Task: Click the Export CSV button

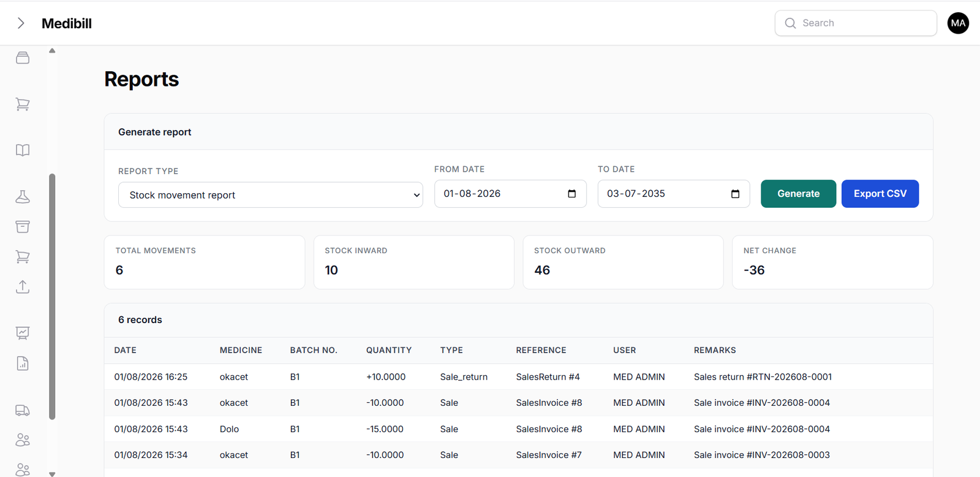Action: point(880,194)
